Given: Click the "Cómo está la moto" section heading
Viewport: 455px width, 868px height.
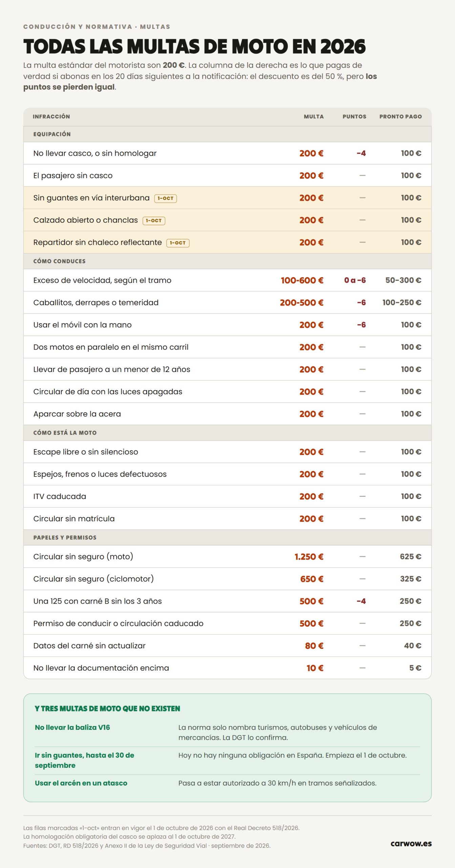Looking at the screenshot, I should [x=65, y=433].
